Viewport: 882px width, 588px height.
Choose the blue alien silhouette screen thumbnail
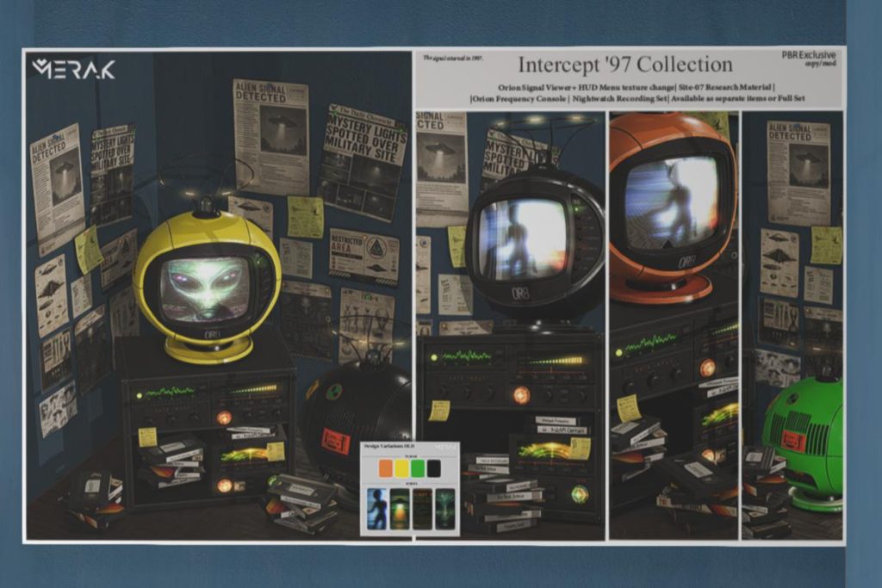pos(376,510)
